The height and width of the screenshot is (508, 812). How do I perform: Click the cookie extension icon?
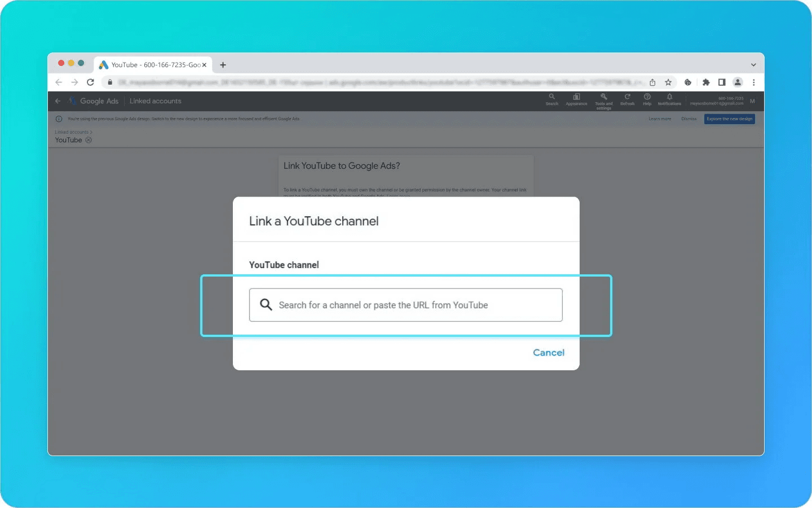tap(688, 82)
